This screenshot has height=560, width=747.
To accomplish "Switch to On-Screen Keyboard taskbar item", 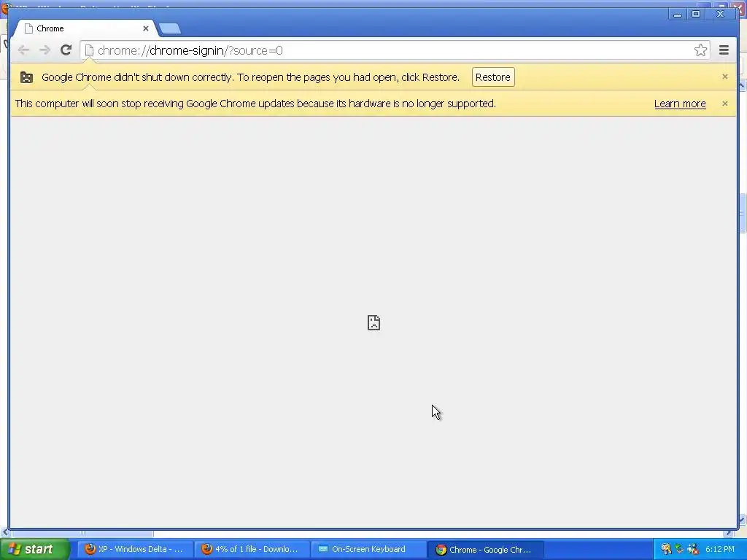I will point(368,549).
